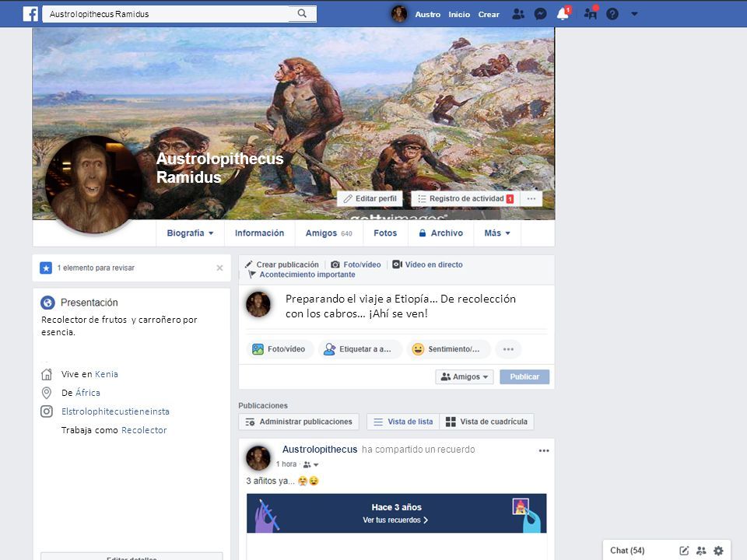The image size is (747, 560).
Task: Open Registro de actividad
Action: 465,198
